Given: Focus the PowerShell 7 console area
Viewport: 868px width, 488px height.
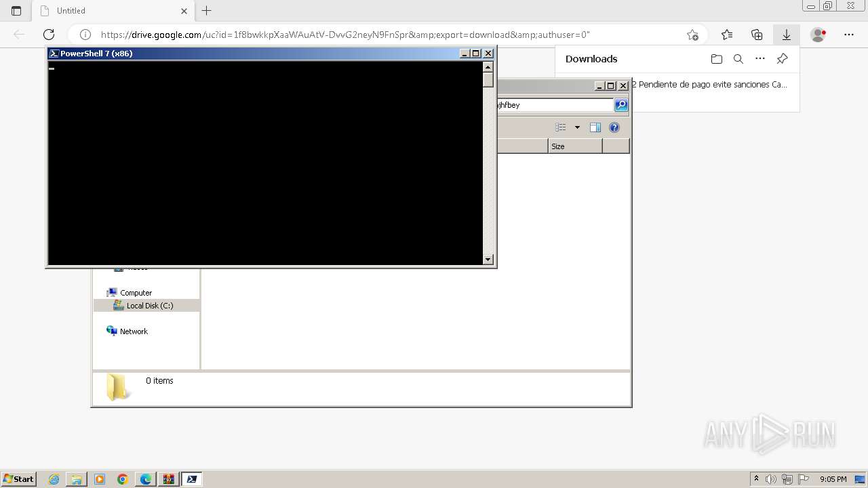Looking at the screenshot, I should pos(265,163).
